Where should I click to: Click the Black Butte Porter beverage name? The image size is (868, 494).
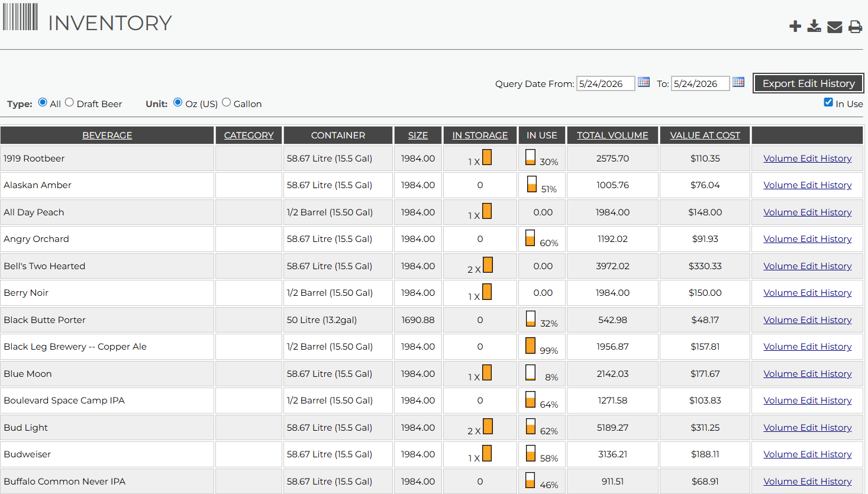(44, 320)
